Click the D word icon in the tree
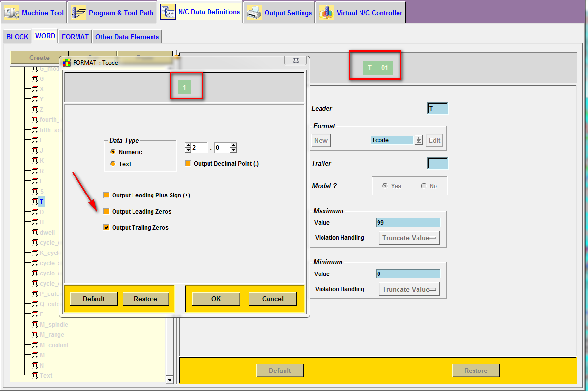This screenshot has width=588, height=391. (35, 212)
